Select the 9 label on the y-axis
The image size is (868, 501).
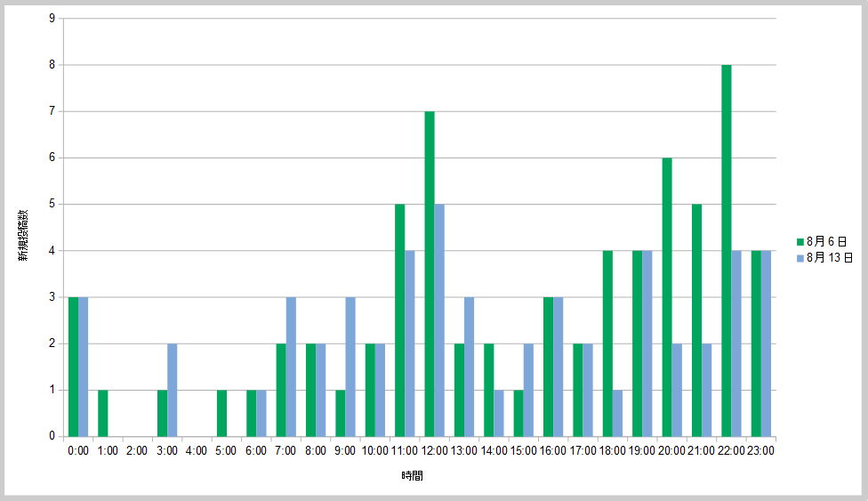[x=52, y=18]
